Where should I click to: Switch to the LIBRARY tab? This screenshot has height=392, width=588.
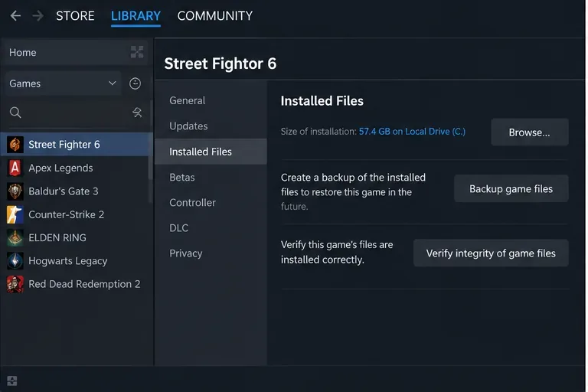[136, 16]
